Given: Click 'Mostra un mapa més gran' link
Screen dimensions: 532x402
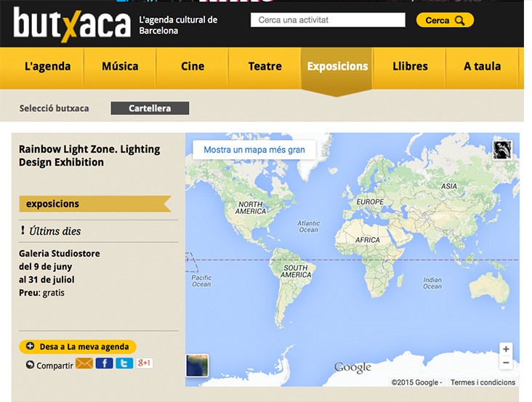Looking at the screenshot, I should [254, 150].
